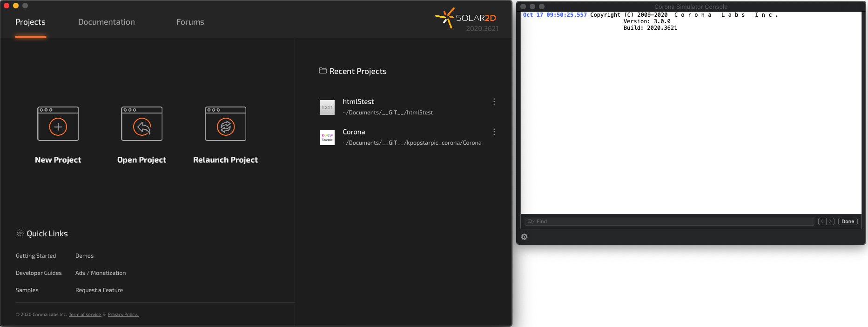Switch to the Projects tab
Screen dimensions: 868x327
(30, 22)
